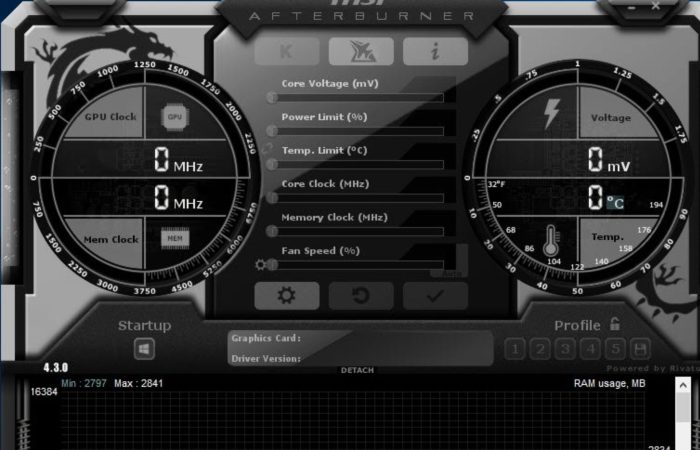Toggle the °C temperature unit

615,203
